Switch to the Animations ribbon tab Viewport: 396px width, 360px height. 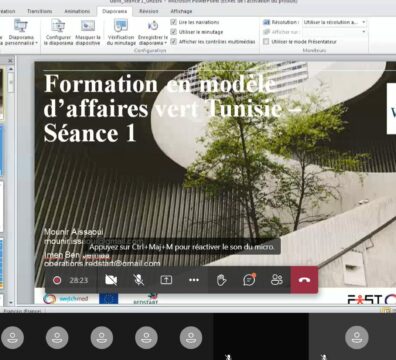pos(77,11)
